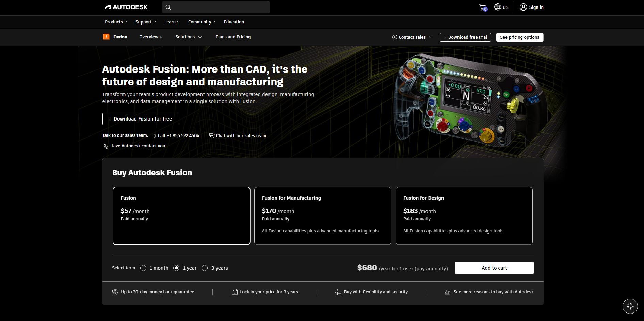Choose the Fusion $57/month plan card
The width and height of the screenshot is (644, 321).
coord(181,216)
